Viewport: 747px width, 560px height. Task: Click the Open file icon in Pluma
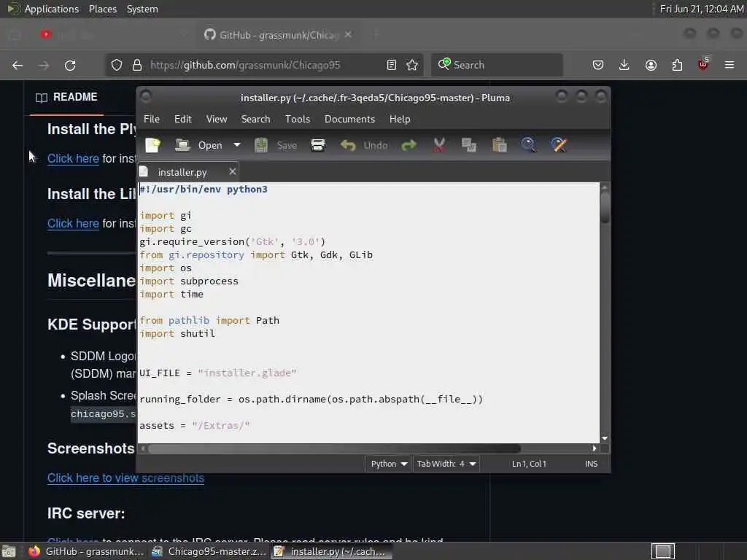pos(182,145)
